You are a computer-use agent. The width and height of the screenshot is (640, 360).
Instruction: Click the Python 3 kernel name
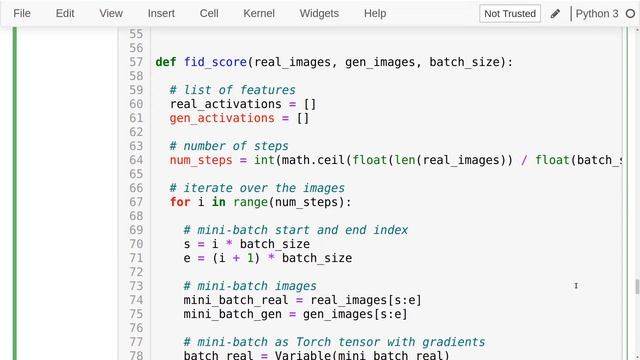(x=597, y=13)
